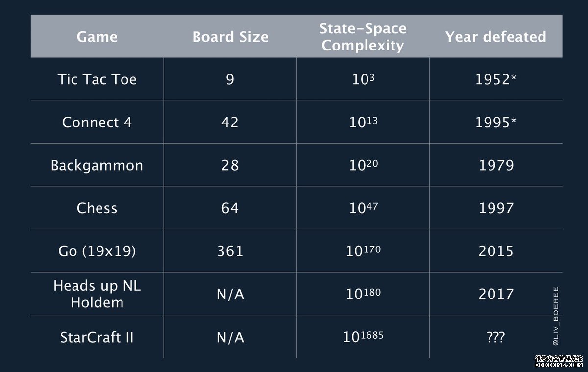
Task: Click the Tic Tac Toe row label
Action: 97,79
